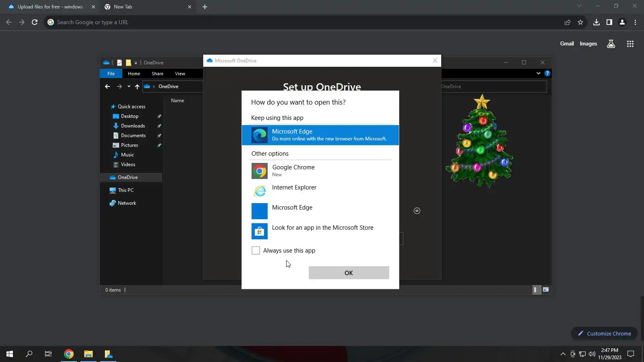Sort by the Name column header
The width and height of the screenshot is (644, 362).
(178, 101)
